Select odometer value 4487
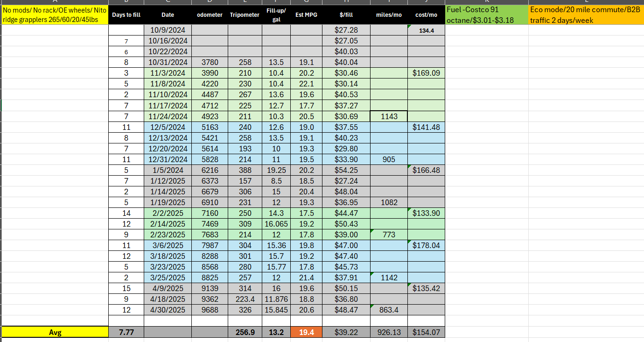The height and width of the screenshot is (342, 644). [x=210, y=95]
